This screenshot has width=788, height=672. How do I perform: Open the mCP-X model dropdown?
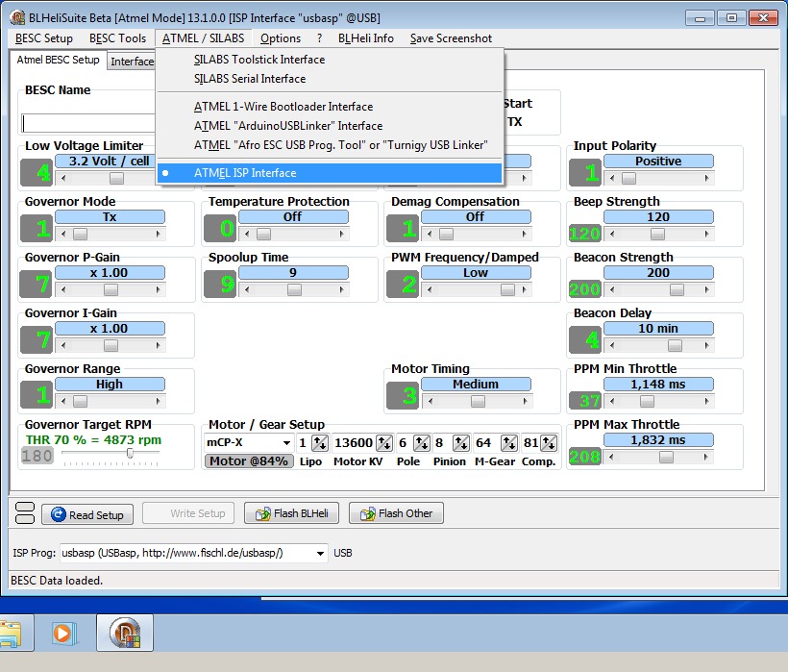point(286,443)
